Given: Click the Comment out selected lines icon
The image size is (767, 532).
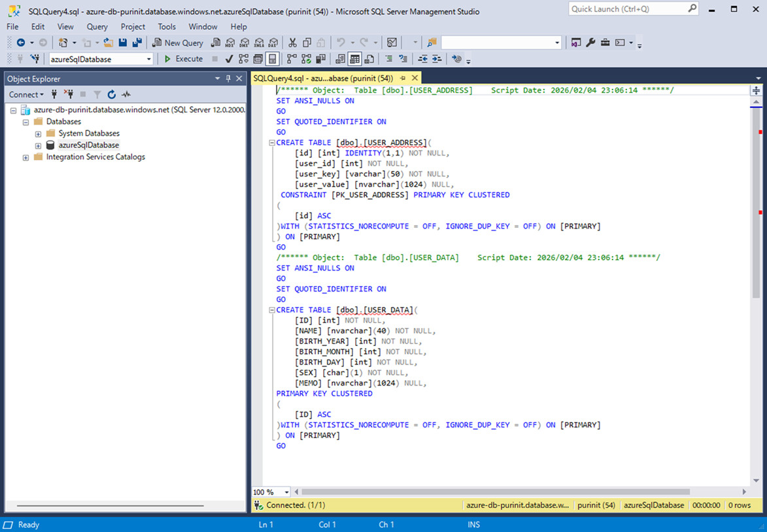Looking at the screenshot, I should point(388,59).
